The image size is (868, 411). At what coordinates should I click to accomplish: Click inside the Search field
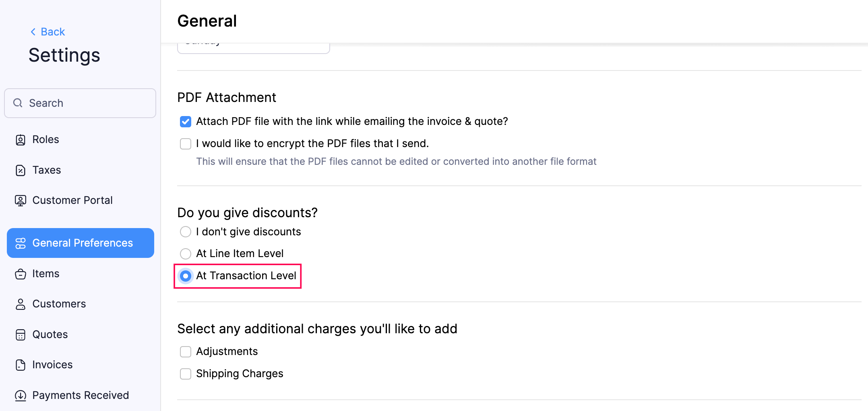80,103
